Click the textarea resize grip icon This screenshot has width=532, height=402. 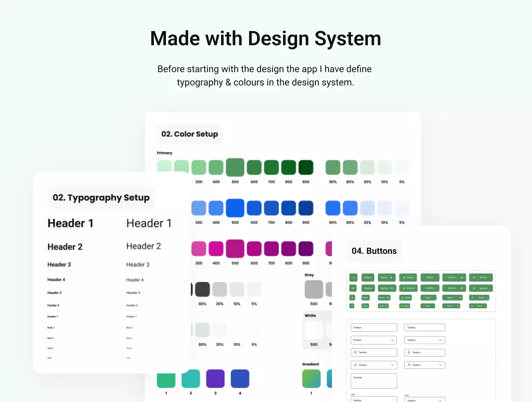pyautogui.click(x=395, y=387)
